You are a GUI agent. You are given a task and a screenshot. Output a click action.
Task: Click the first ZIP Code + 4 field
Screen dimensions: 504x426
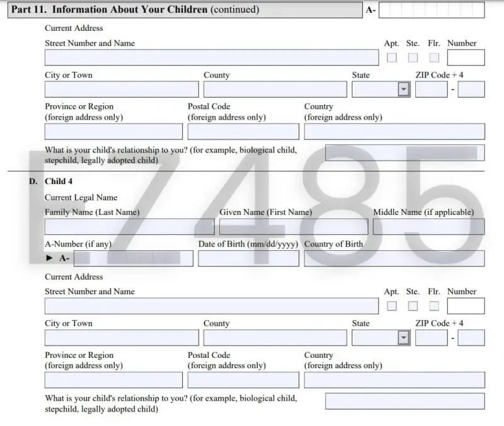point(431,89)
